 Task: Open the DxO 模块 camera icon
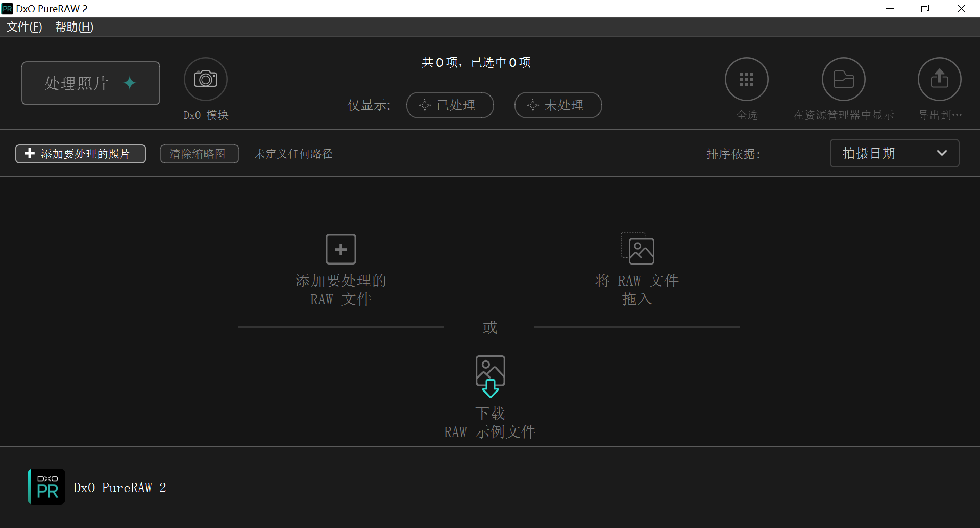pyautogui.click(x=206, y=79)
